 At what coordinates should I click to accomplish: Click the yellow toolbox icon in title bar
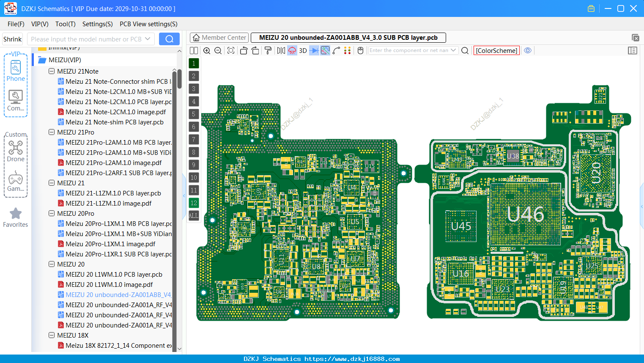[x=591, y=8]
